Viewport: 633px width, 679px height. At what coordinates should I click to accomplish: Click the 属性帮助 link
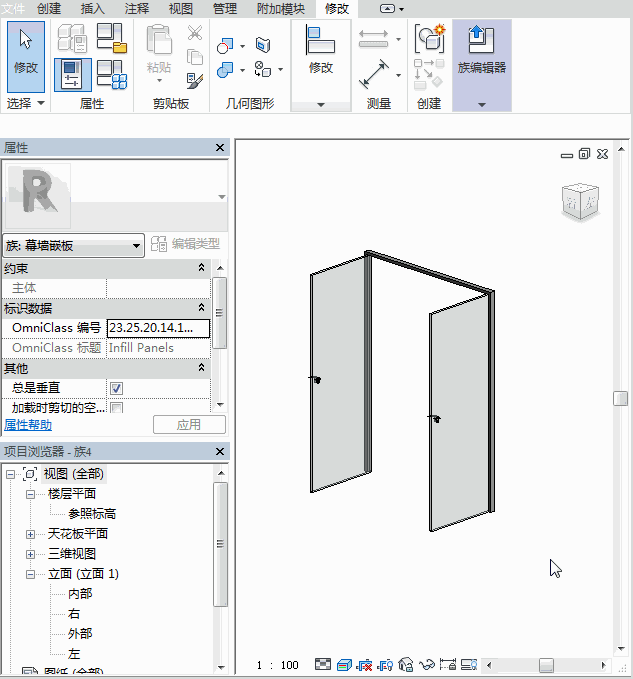28,425
